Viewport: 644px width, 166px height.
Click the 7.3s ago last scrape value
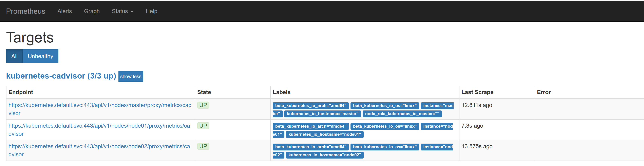pyautogui.click(x=472, y=126)
